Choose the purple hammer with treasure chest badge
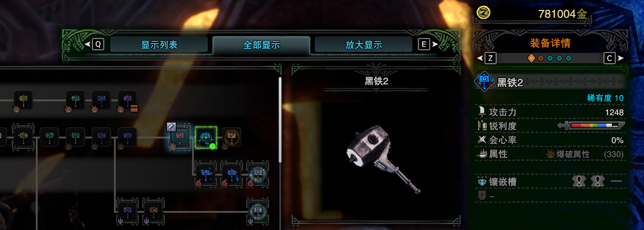The image size is (644, 230). (127, 99)
